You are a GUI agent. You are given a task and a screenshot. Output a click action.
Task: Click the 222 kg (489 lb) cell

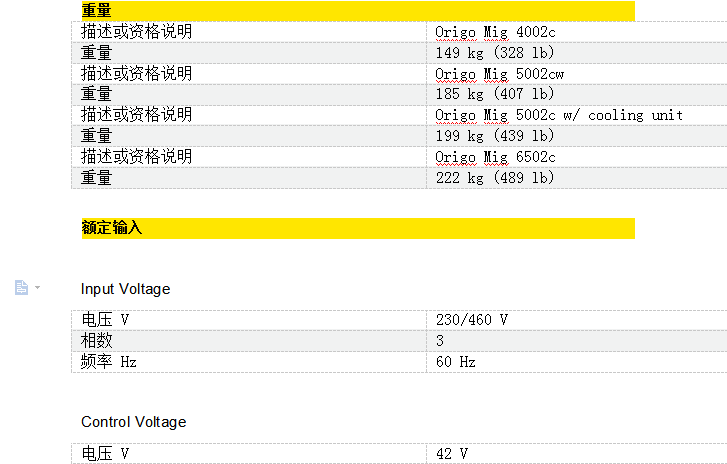tap(494, 178)
